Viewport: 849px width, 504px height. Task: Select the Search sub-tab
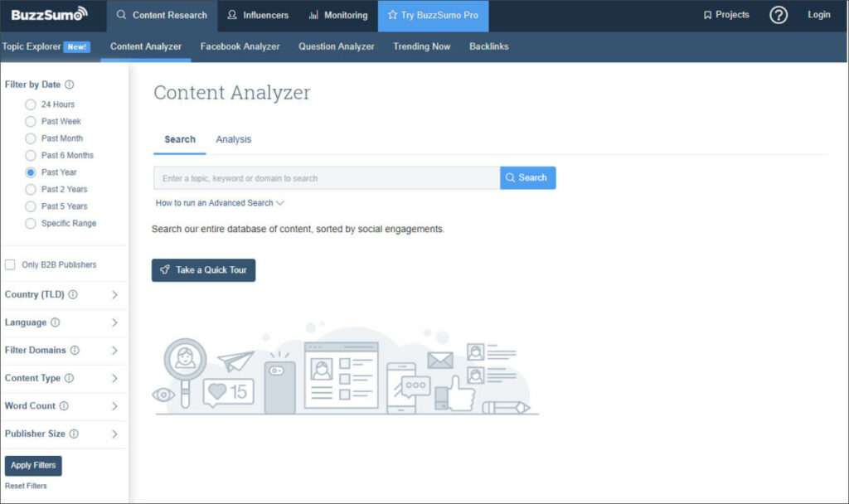tap(180, 139)
